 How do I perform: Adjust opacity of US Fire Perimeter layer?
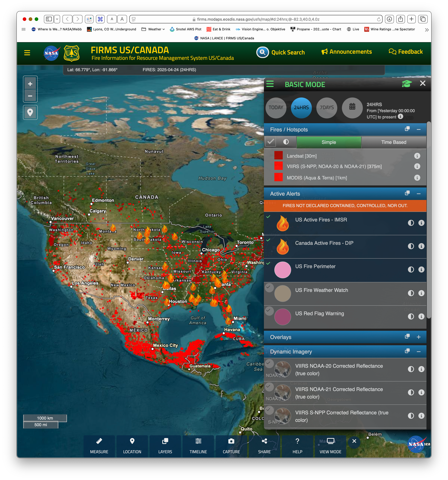click(411, 269)
